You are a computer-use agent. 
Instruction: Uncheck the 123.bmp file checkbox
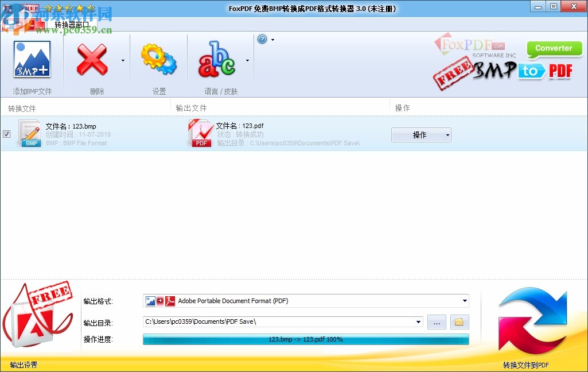click(x=6, y=134)
